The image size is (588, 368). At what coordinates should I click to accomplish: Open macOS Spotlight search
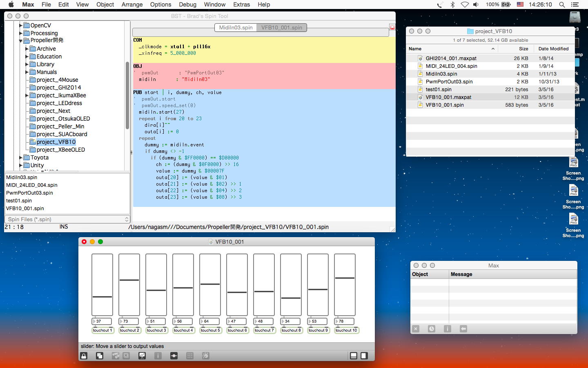click(x=562, y=4)
